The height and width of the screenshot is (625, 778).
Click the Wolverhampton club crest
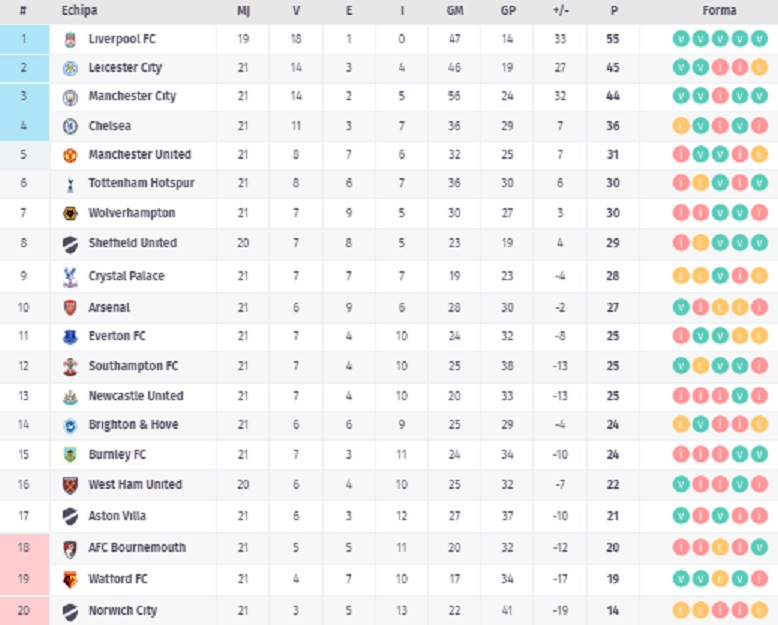pyautogui.click(x=69, y=213)
